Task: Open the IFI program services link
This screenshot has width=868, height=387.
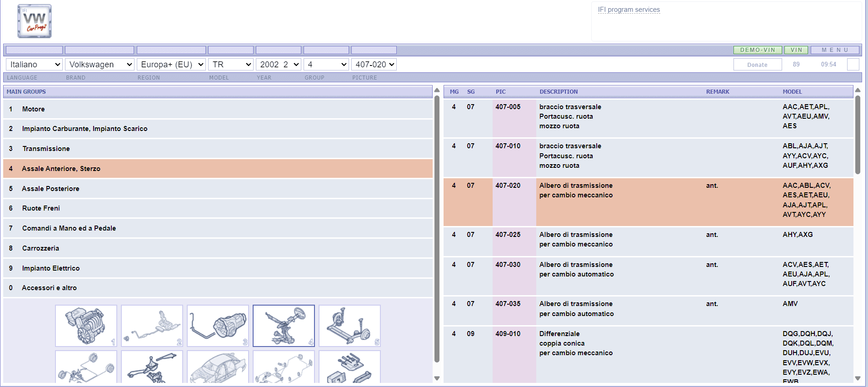Action: [629, 10]
